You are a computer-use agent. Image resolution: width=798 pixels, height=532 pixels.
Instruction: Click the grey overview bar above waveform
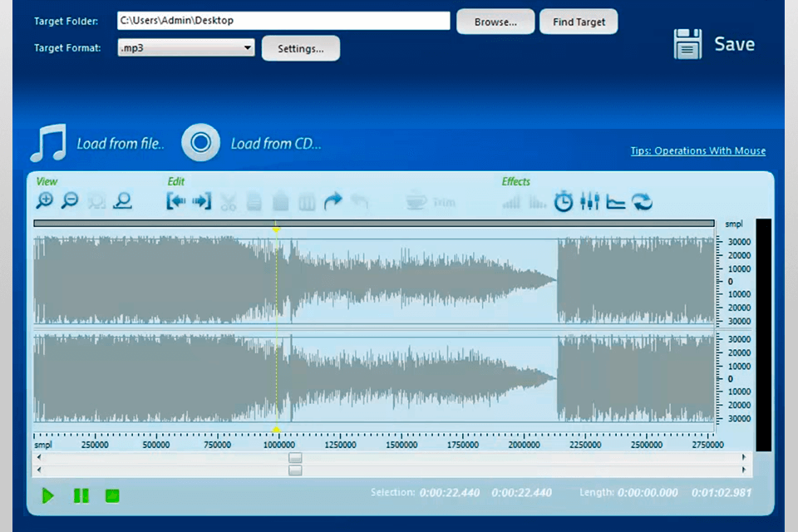point(374,223)
